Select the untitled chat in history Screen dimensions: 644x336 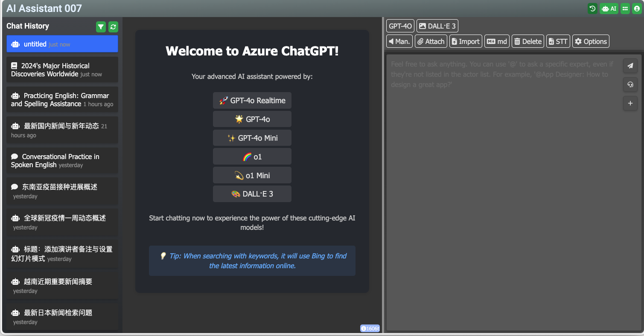62,44
